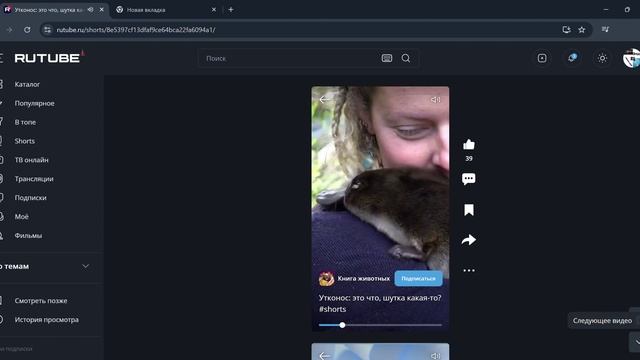Open comments via speech bubble icon
This screenshot has height=360, width=640.
click(x=469, y=179)
